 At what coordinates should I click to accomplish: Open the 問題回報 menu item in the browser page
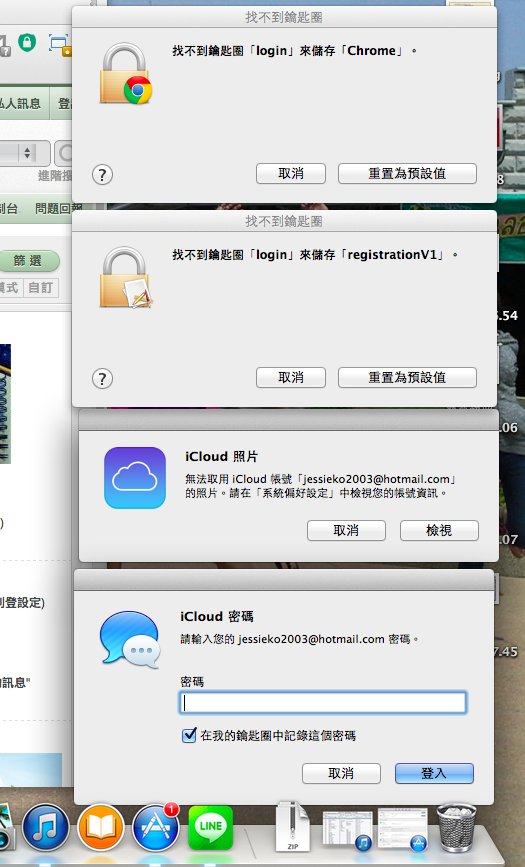click(x=58, y=208)
